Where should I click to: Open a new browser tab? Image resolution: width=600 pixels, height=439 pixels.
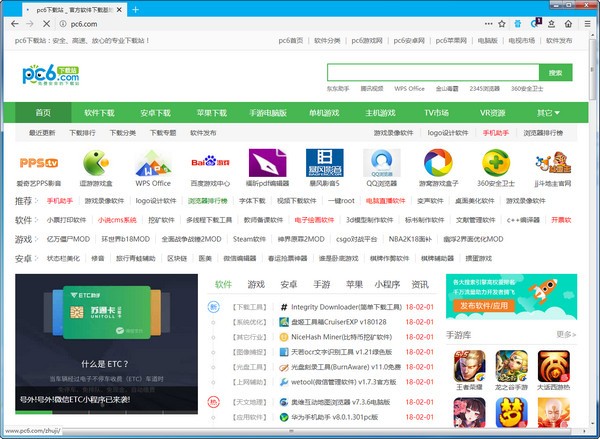pyautogui.click(x=136, y=10)
